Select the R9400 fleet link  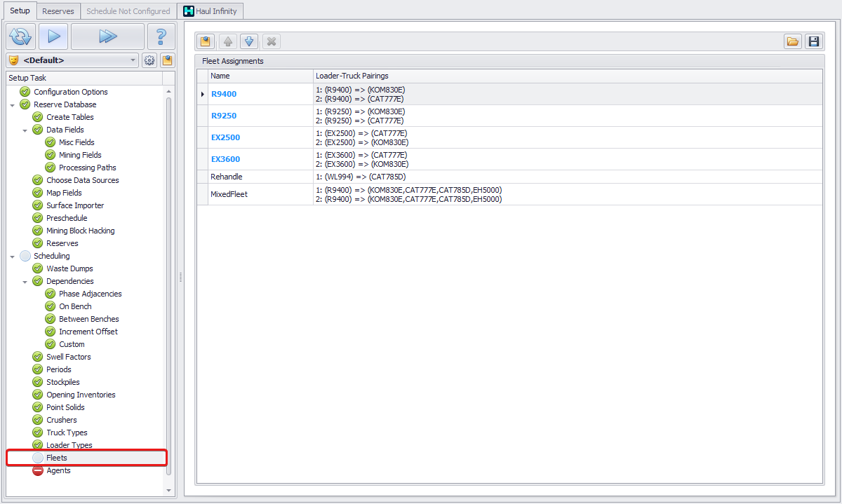pyautogui.click(x=224, y=94)
